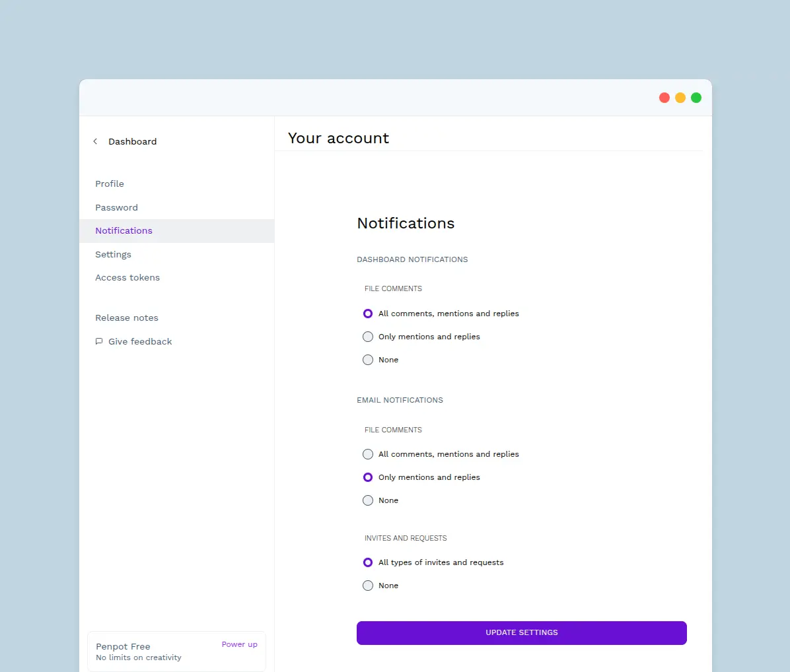Image resolution: width=790 pixels, height=672 pixels.
Task: Click the green window control dot
Action: pyautogui.click(x=696, y=98)
